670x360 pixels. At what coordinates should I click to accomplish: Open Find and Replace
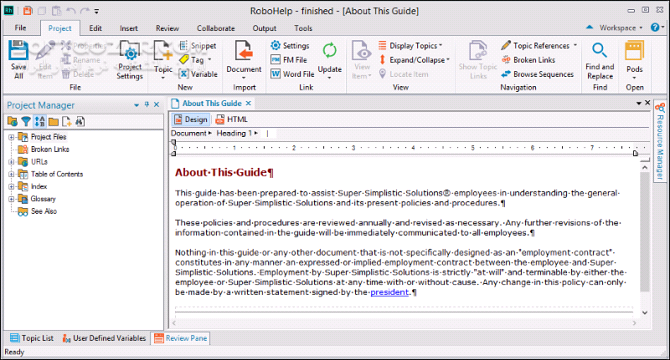click(x=600, y=60)
